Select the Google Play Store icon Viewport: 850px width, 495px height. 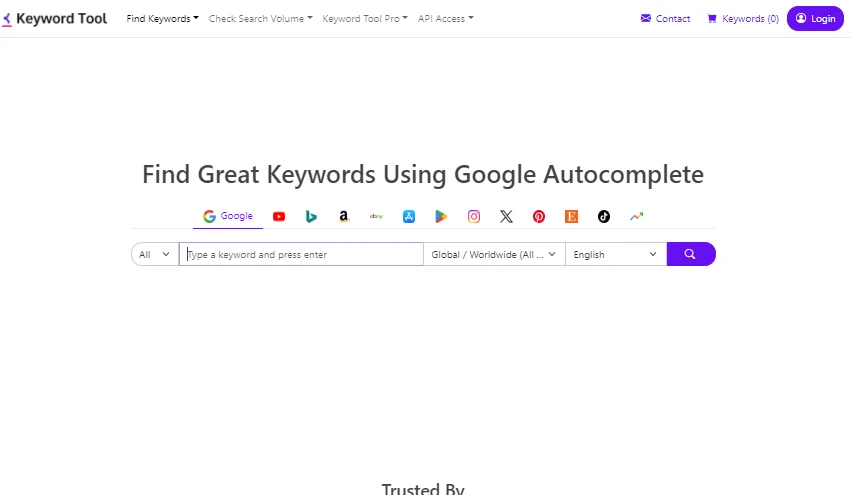tap(441, 217)
